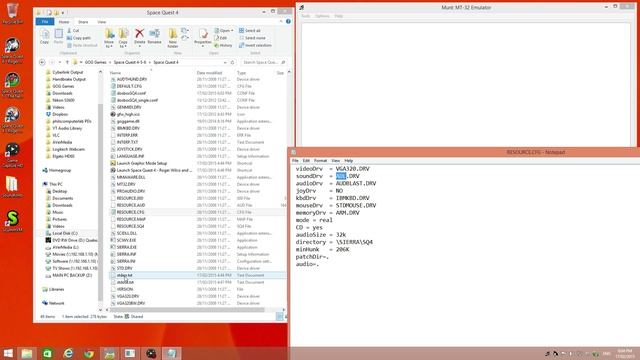640x360 pixels.
Task: Open the Copy to dropdown button
Action: coord(123,38)
